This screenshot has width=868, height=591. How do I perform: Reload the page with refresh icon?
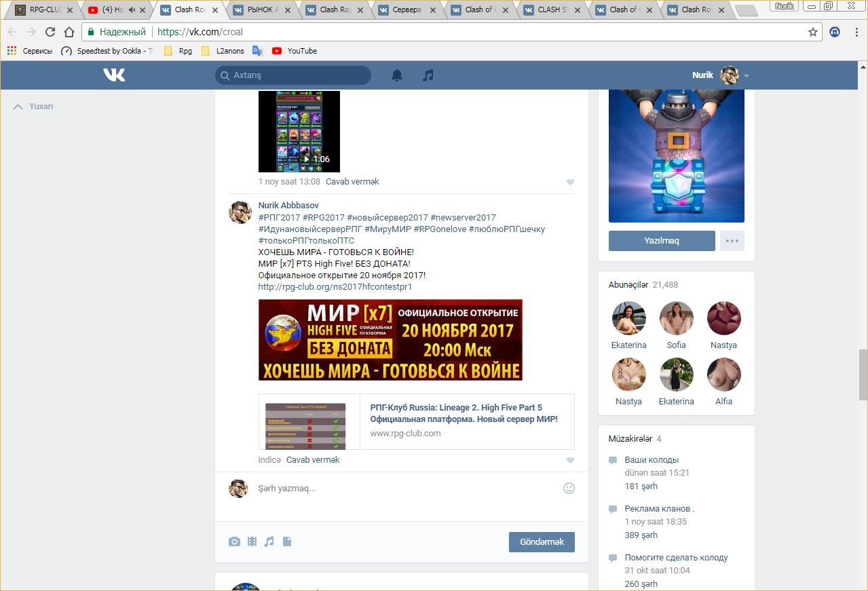point(50,32)
